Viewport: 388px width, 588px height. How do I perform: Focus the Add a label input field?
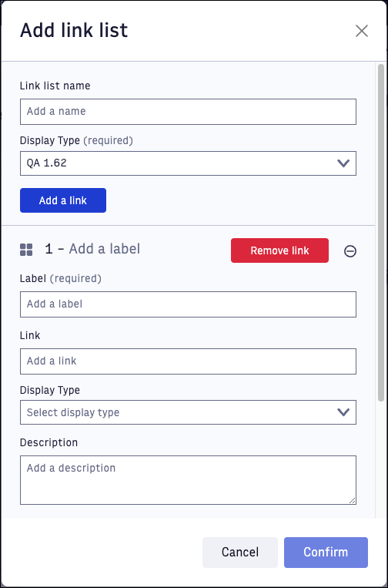[x=188, y=304]
